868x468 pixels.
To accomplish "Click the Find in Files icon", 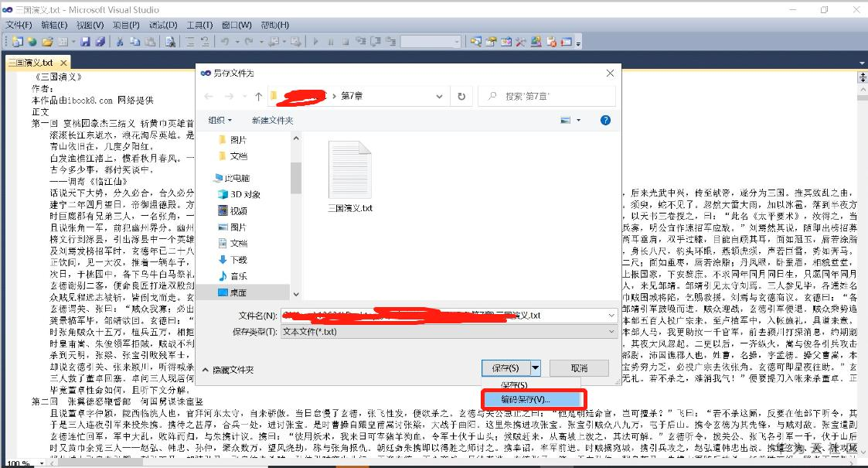I will coord(171,42).
